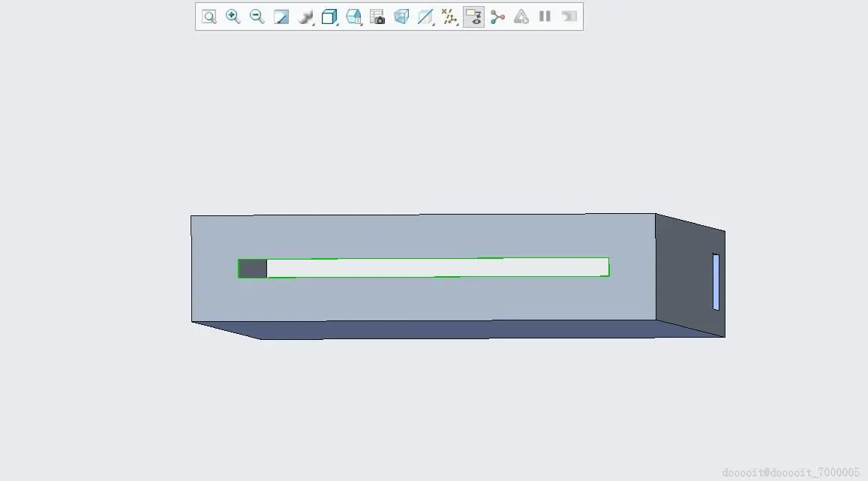868x481 pixels.
Task: Open rendering options sphere dropdown
Action: click(305, 17)
